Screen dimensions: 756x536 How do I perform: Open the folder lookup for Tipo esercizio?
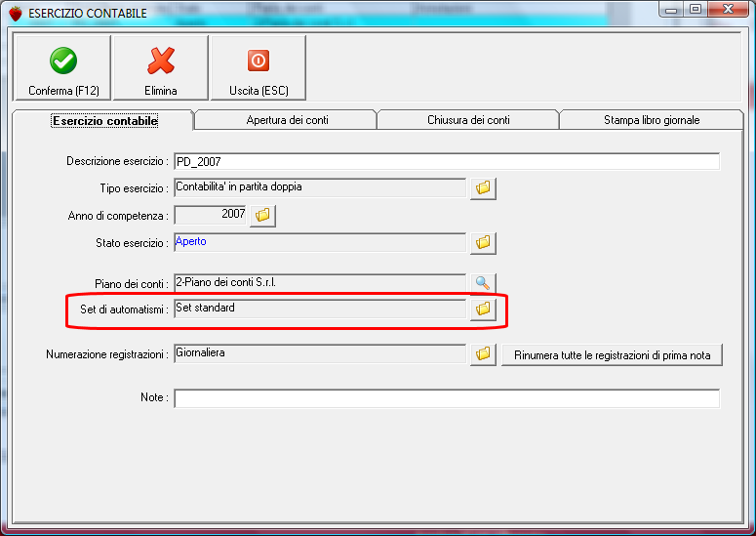coord(483,187)
